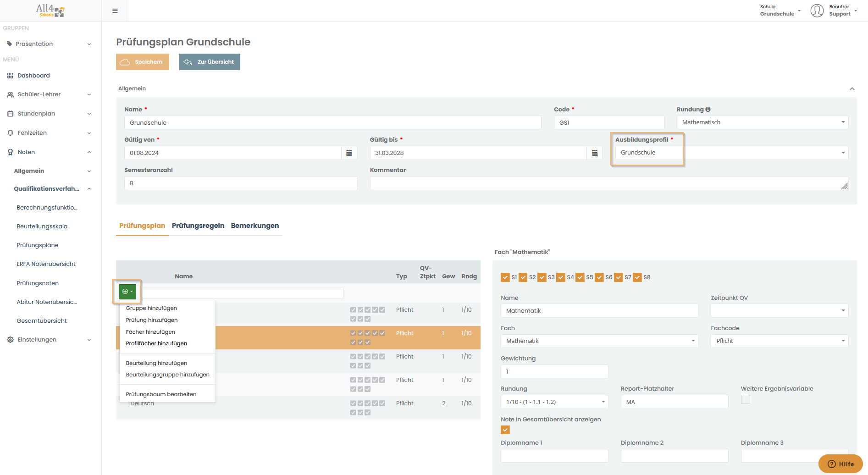
Task: Switch to the Bemerkungen tab
Action: tap(255, 226)
